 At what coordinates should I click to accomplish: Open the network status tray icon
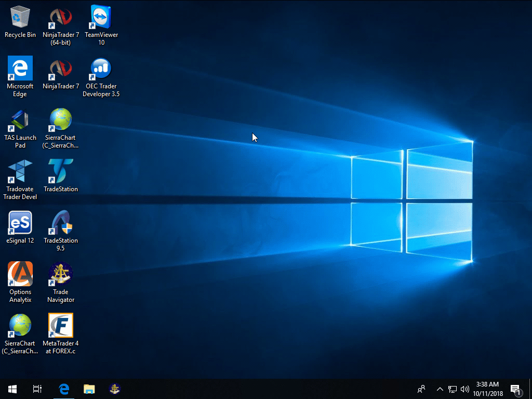[x=453, y=389]
